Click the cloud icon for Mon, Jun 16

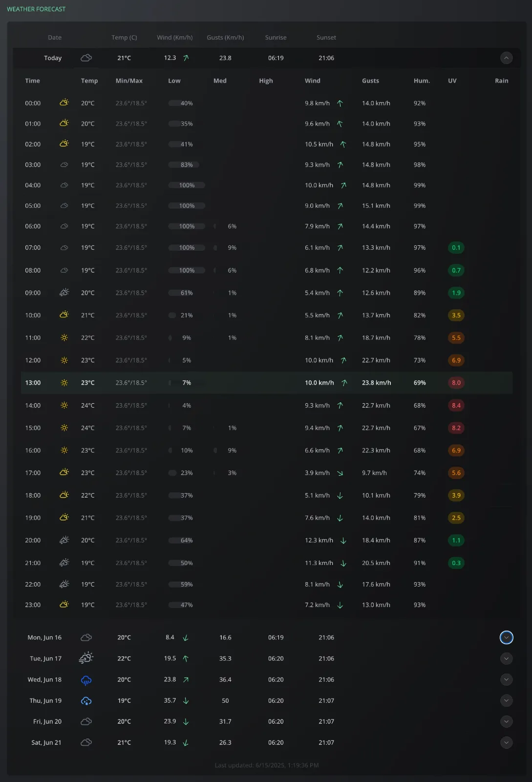(86, 638)
